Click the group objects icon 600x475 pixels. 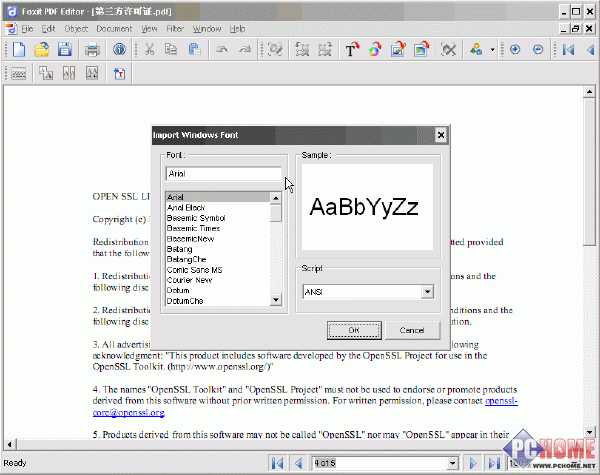coord(302,50)
